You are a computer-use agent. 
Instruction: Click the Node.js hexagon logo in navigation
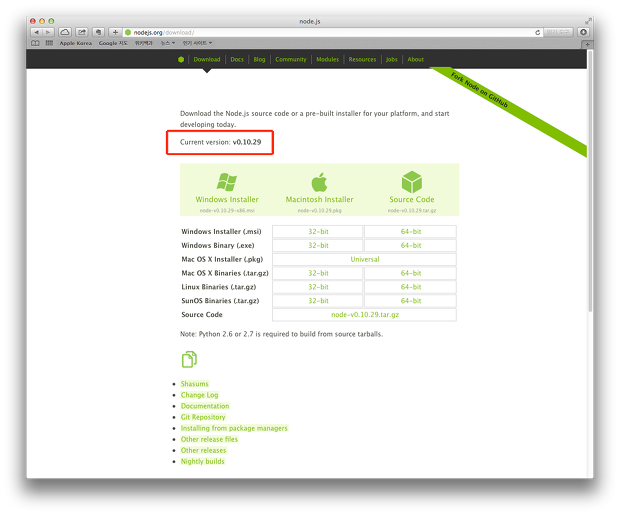(181, 59)
